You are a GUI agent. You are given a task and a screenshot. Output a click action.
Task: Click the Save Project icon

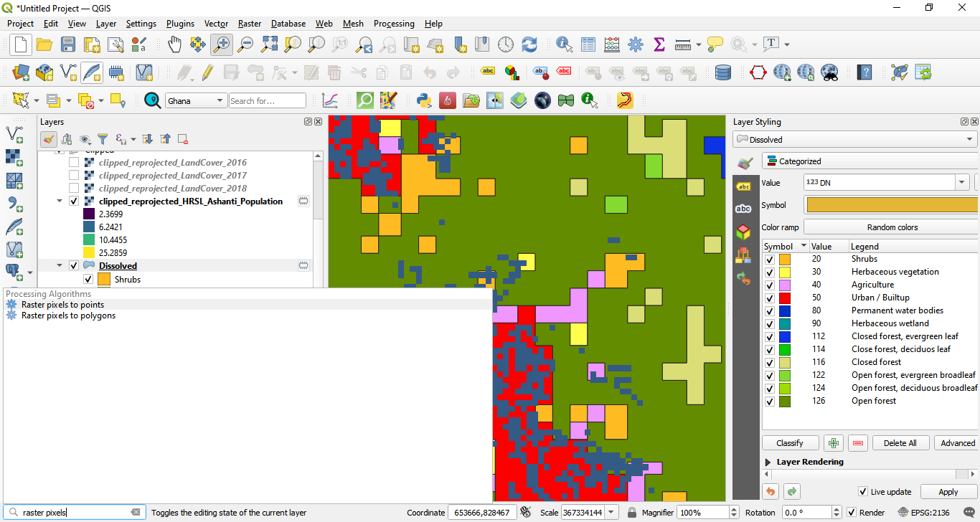(x=68, y=44)
